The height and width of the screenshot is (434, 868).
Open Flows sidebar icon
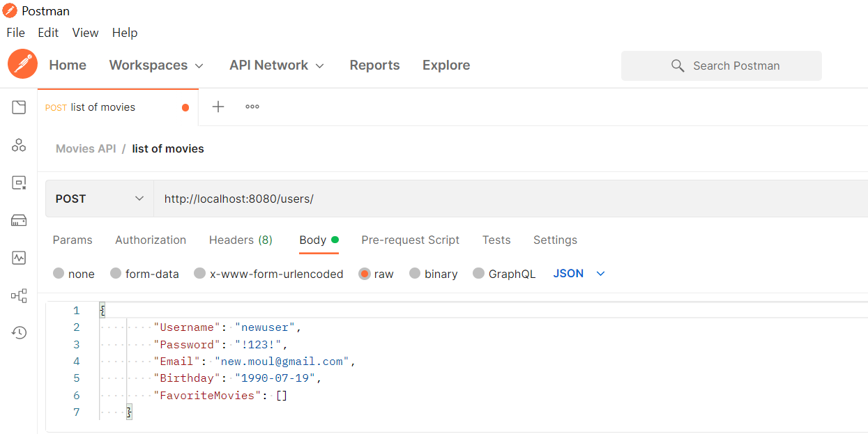[x=19, y=295]
